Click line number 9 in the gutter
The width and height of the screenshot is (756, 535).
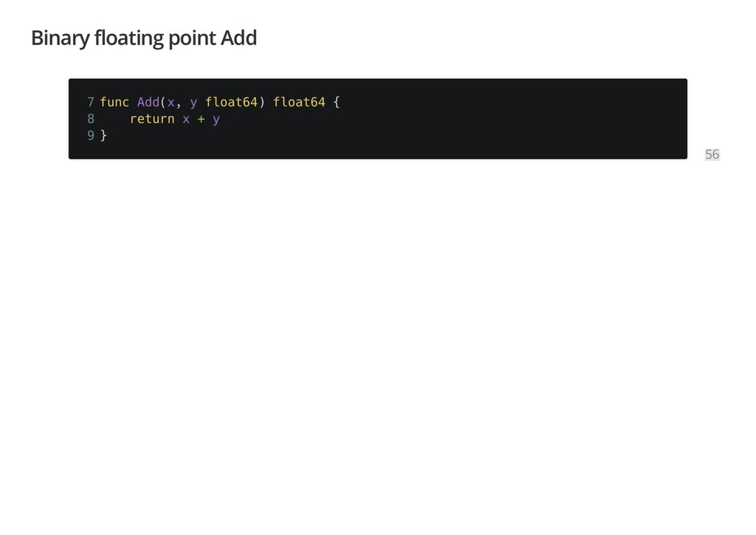point(91,135)
